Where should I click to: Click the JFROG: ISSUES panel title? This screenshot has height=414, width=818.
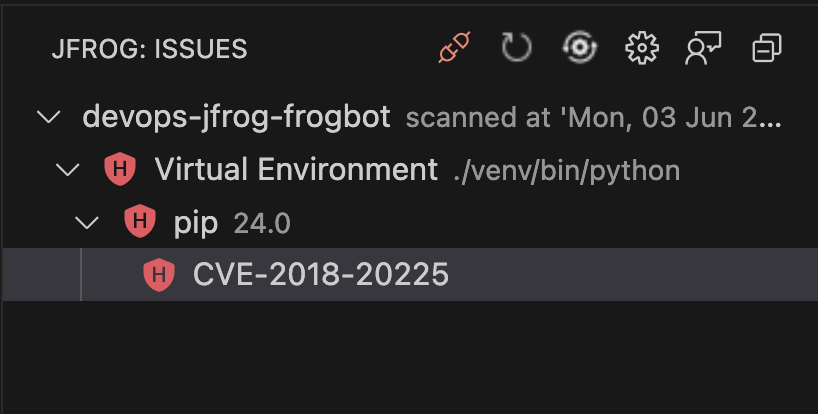point(149,48)
